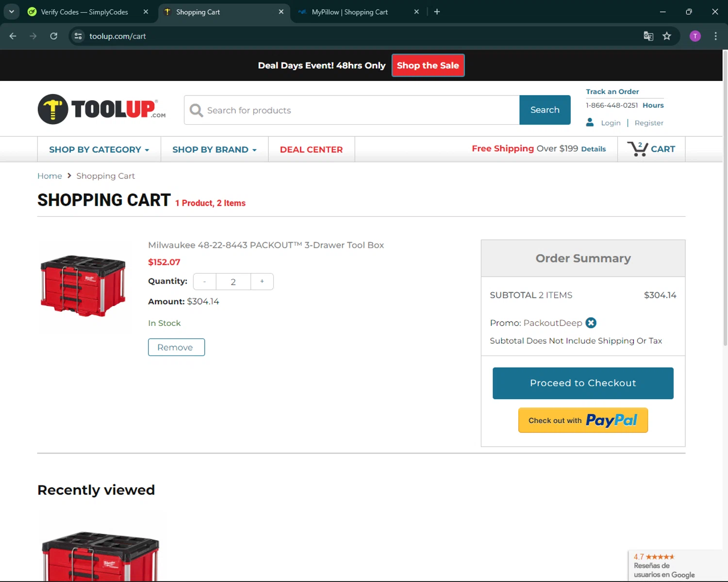Switch to Verify Codes — SimplyCodes tab
The image size is (728, 582).
84,12
